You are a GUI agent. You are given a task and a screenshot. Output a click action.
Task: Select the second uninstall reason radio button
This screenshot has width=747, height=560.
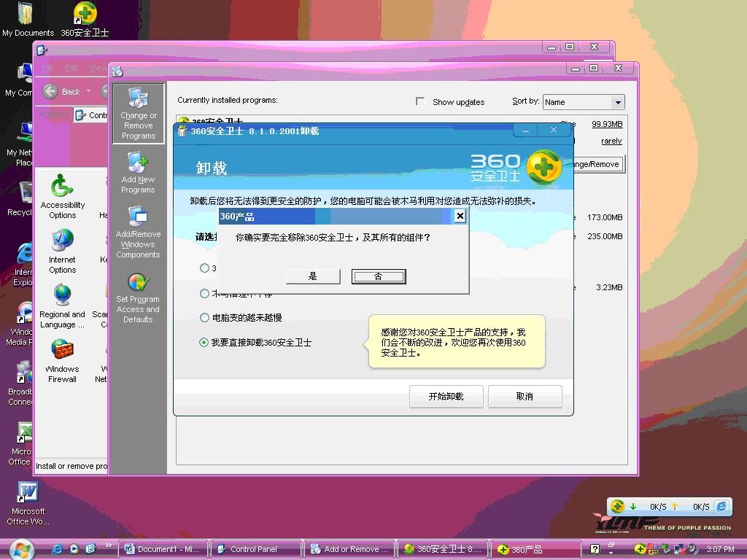[x=204, y=293]
